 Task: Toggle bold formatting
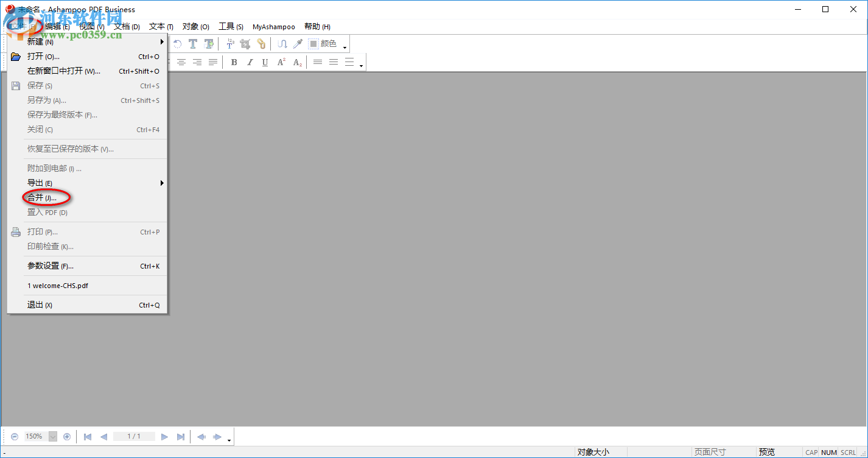(x=234, y=62)
